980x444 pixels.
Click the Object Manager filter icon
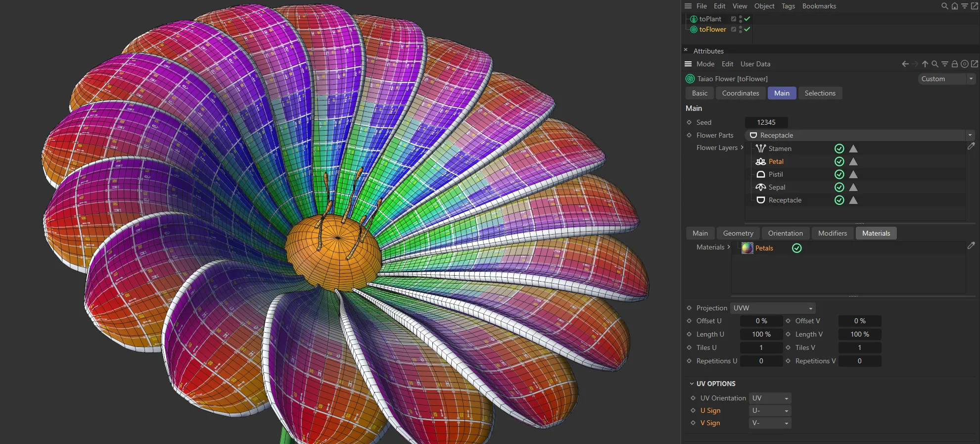pos(965,6)
